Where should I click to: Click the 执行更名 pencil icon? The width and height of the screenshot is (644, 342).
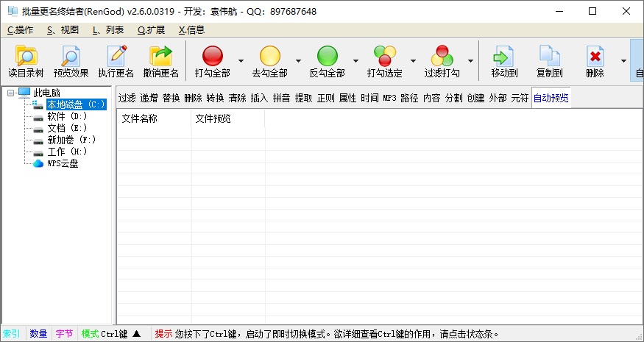116,56
